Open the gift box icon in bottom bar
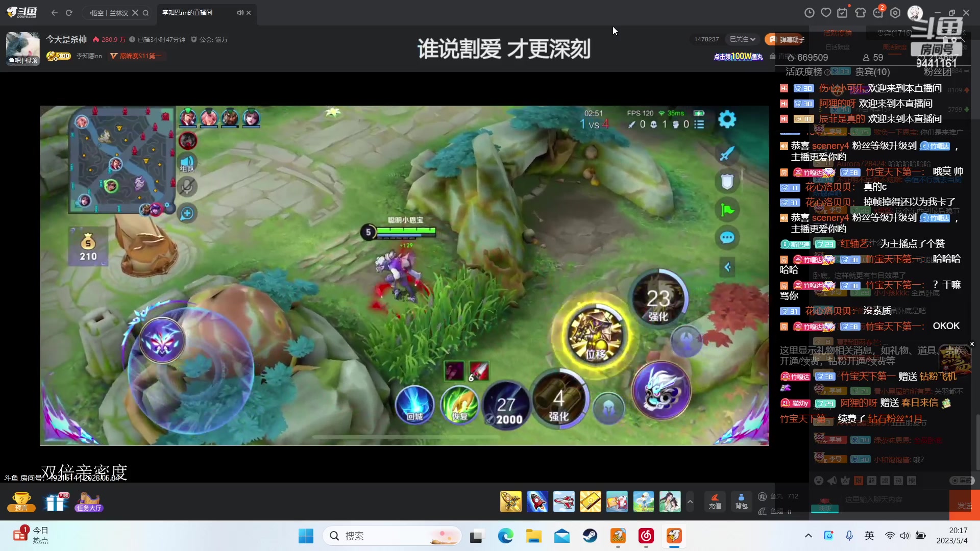The height and width of the screenshot is (551, 980). (56, 502)
